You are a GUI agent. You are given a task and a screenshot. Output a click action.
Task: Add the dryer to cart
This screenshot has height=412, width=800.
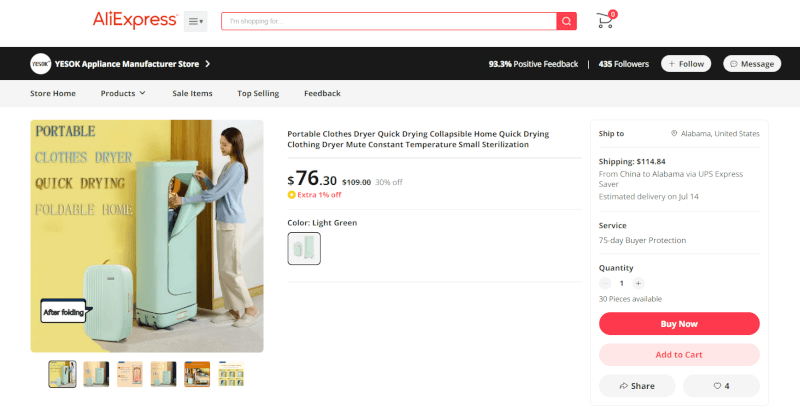[679, 355]
